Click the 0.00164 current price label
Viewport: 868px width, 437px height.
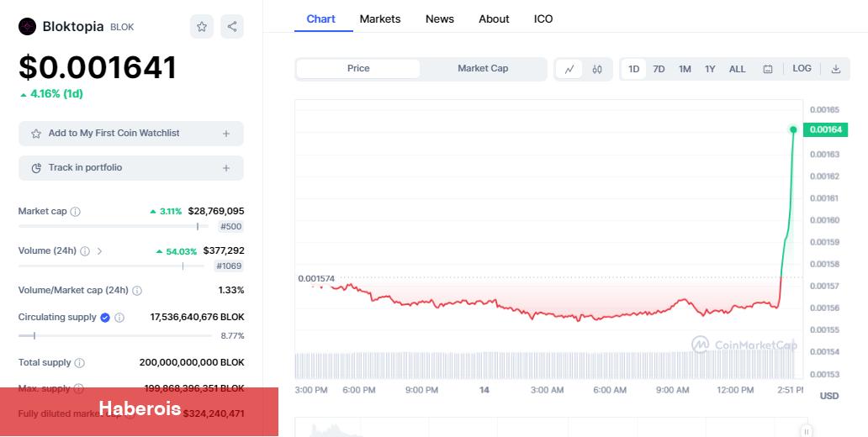826,129
